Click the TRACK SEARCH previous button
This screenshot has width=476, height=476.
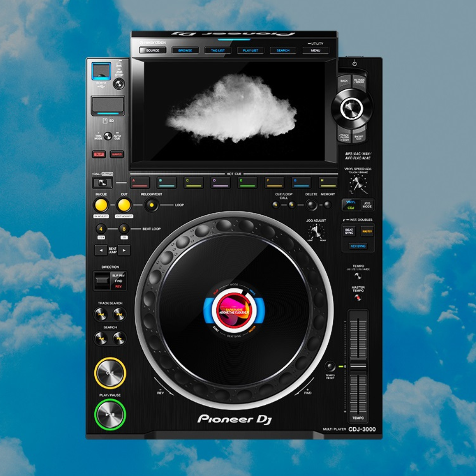(101, 314)
